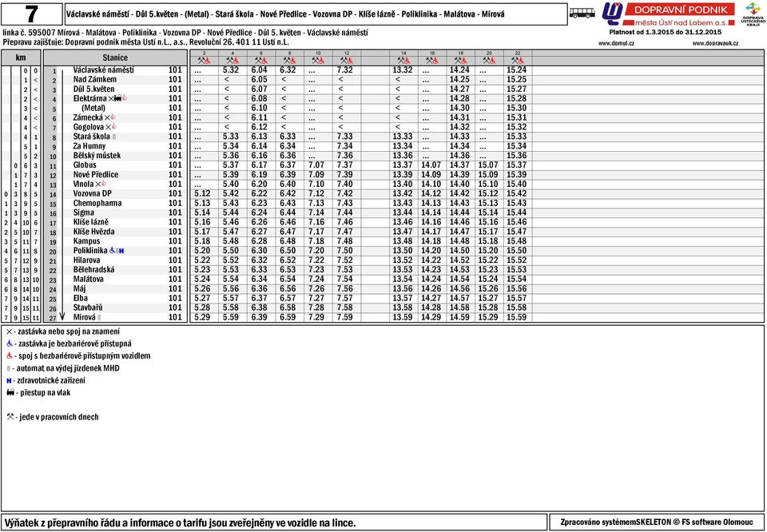Click the 6.12 time at Gogolova
The height and width of the screenshot is (532, 767).
click(x=259, y=127)
